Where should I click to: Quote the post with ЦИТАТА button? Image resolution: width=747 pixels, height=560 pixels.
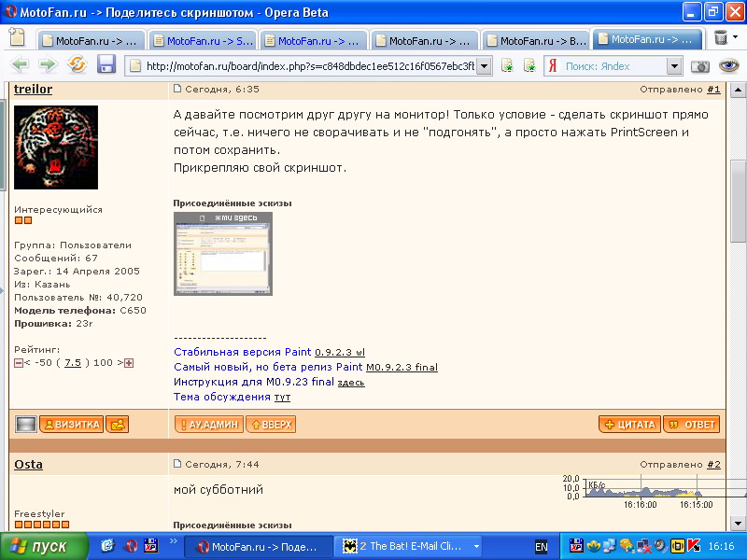(629, 425)
